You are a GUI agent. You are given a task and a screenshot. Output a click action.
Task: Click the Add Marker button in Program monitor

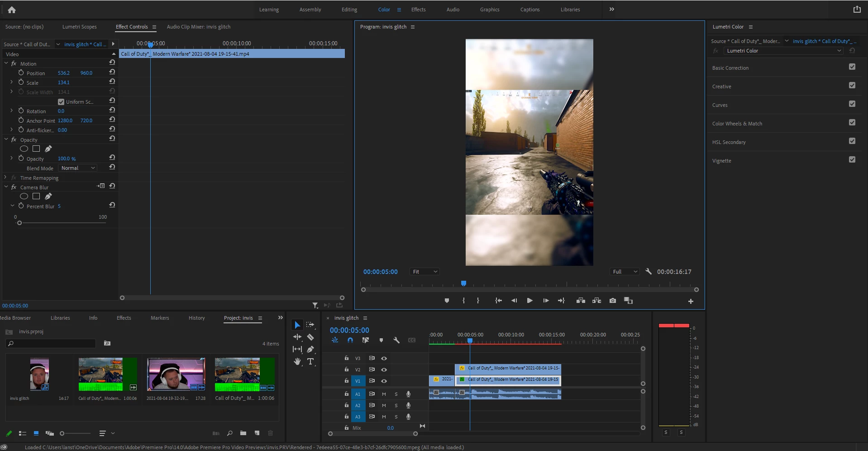447,301
